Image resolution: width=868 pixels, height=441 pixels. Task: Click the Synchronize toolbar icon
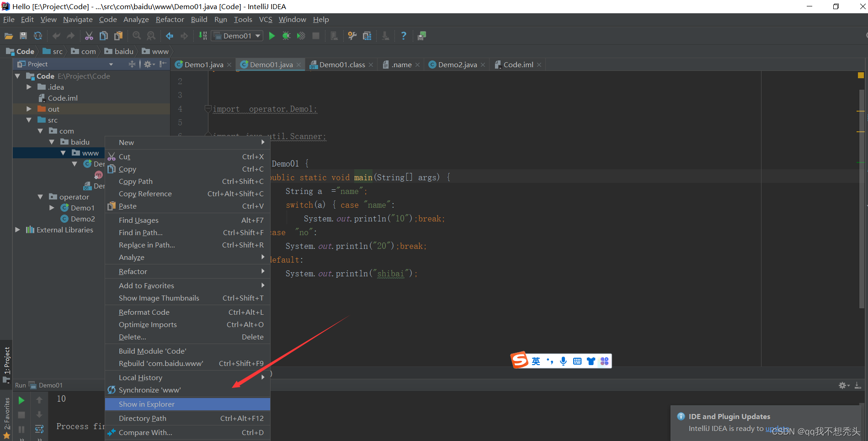(x=38, y=36)
